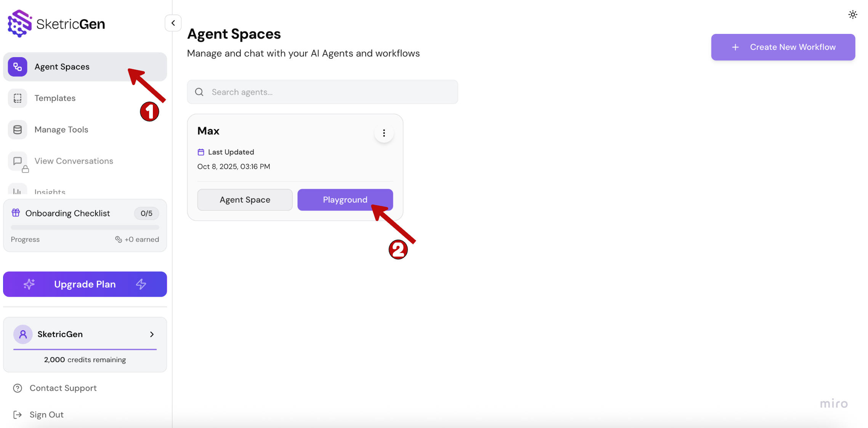868x428 pixels.
Task: Click the onboarding progress bar
Action: (85, 227)
